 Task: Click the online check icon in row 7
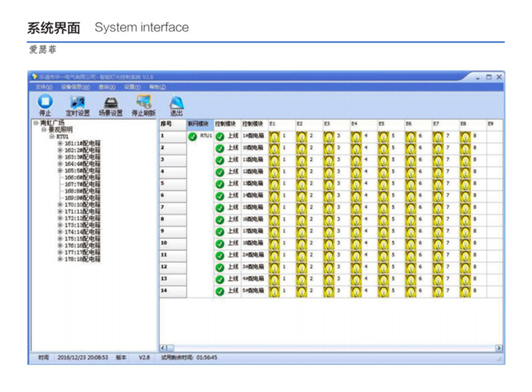click(x=220, y=208)
